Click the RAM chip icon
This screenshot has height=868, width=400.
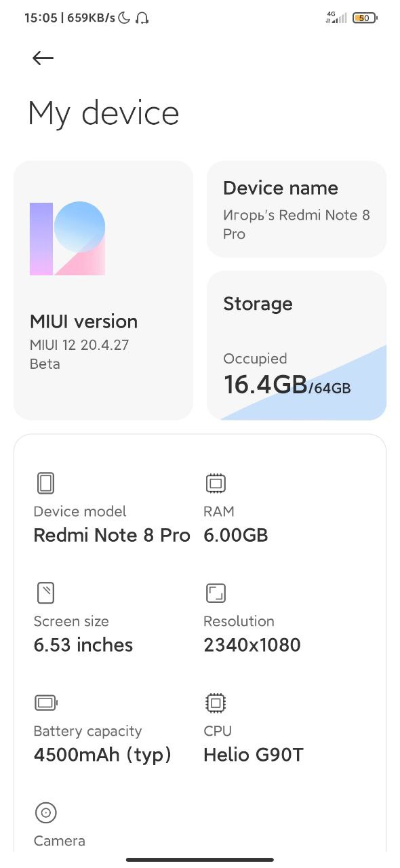(x=216, y=484)
